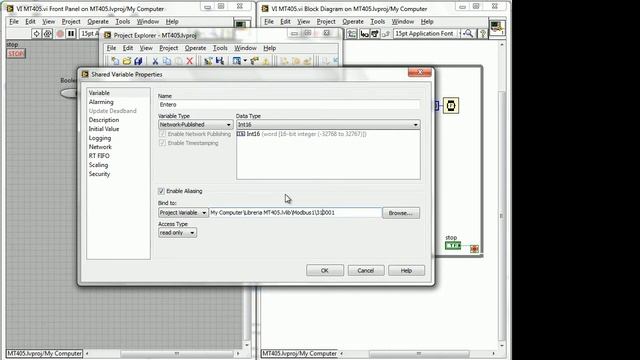This screenshot has height=360, width=640.
Task: Select the RT FIFO category
Action: 99,156
